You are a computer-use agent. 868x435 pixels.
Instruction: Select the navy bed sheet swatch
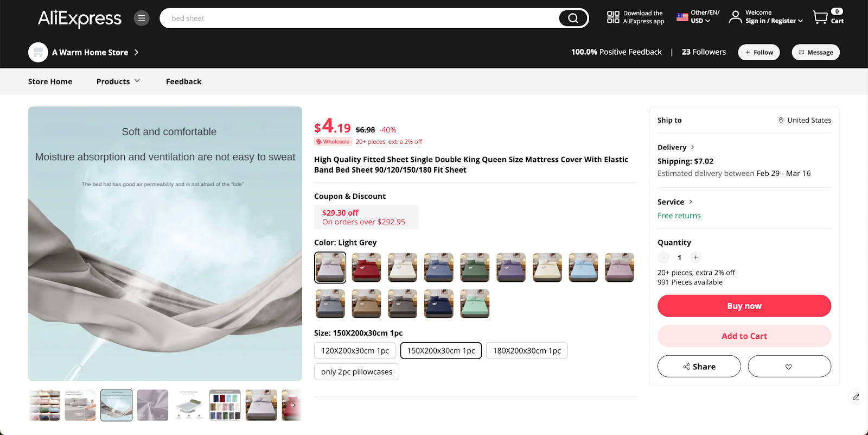click(x=438, y=304)
